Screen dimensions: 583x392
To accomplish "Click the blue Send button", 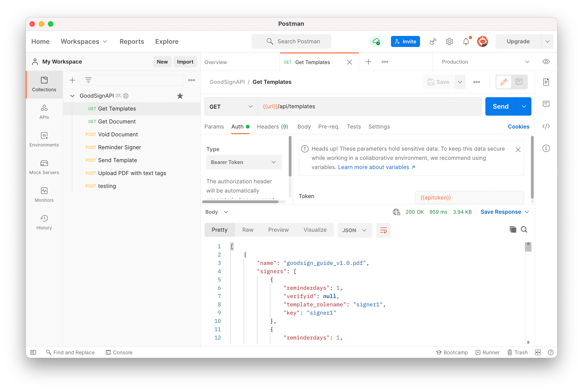I will coord(501,106).
